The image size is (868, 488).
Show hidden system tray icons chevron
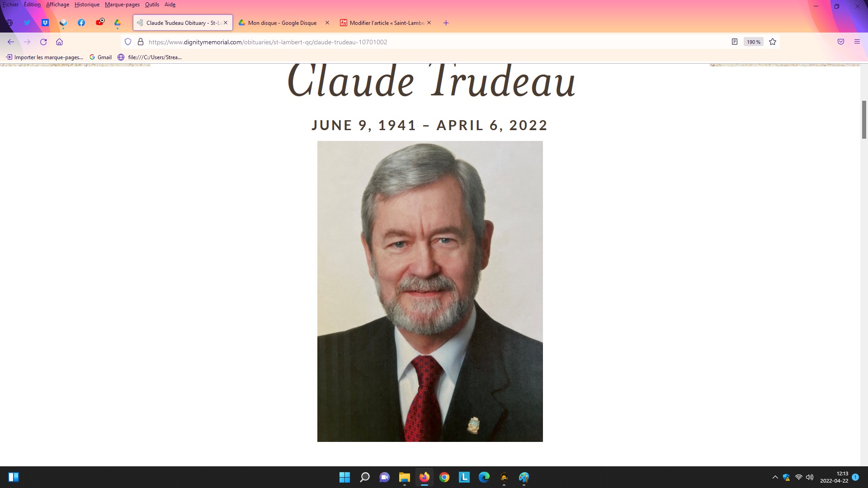click(775, 477)
